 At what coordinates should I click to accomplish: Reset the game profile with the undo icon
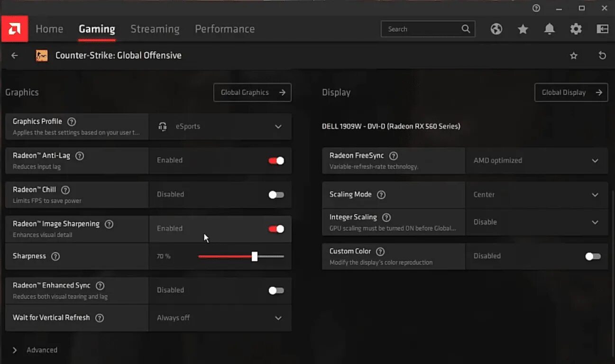pyautogui.click(x=602, y=55)
